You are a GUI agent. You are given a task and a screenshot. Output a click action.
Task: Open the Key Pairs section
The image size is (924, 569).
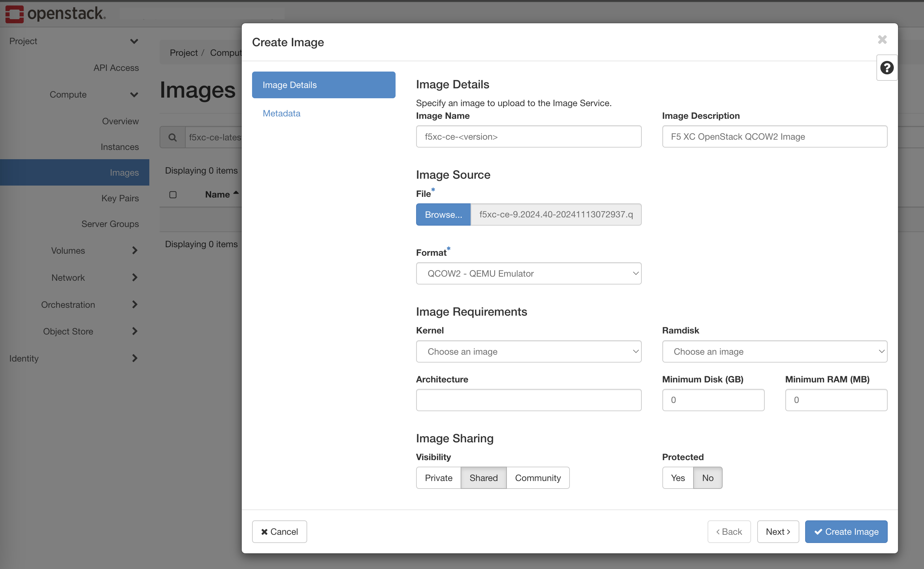pyautogui.click(x=120, y=198)
